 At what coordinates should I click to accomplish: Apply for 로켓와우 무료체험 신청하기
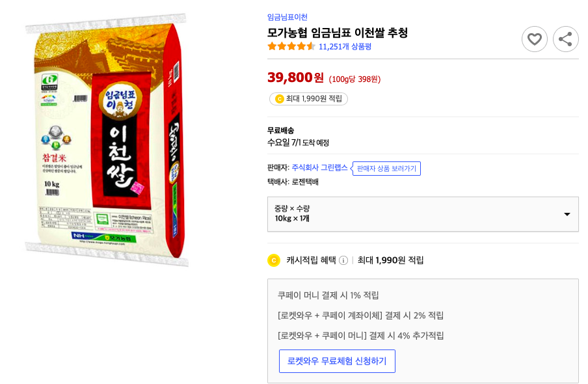coord(337,362)
